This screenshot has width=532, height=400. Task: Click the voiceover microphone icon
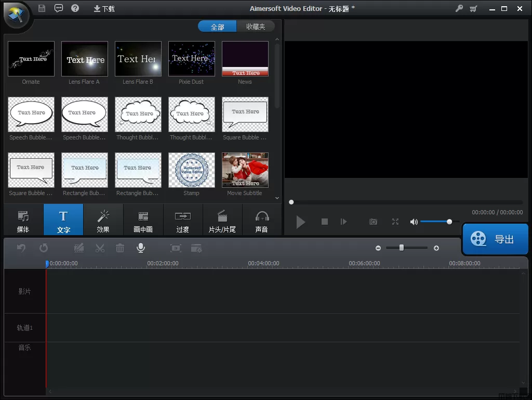tap(140, 248)
